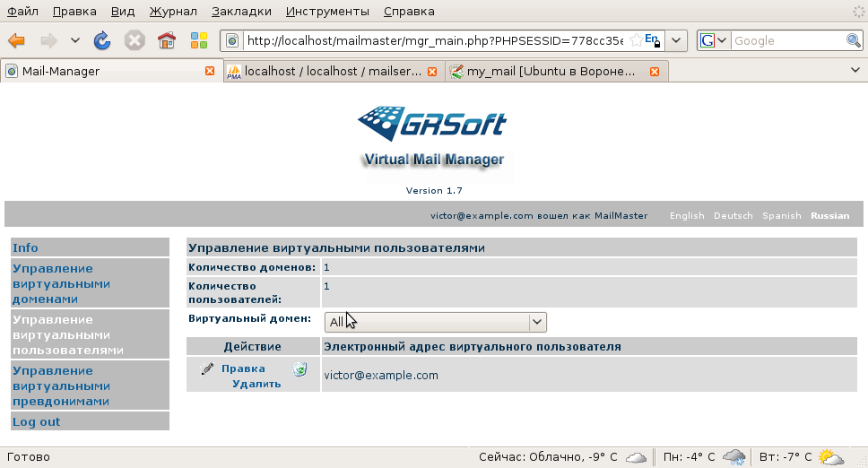This screenshot has width=868, height=468.
Task: Click the current weather Облачно -9° status entry
Action: [x=548, y=457]
